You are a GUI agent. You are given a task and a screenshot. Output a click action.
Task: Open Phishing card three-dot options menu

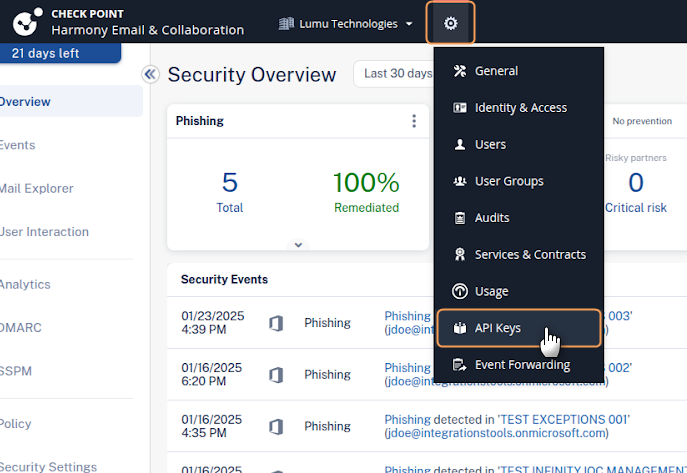(x=414, y=121)
